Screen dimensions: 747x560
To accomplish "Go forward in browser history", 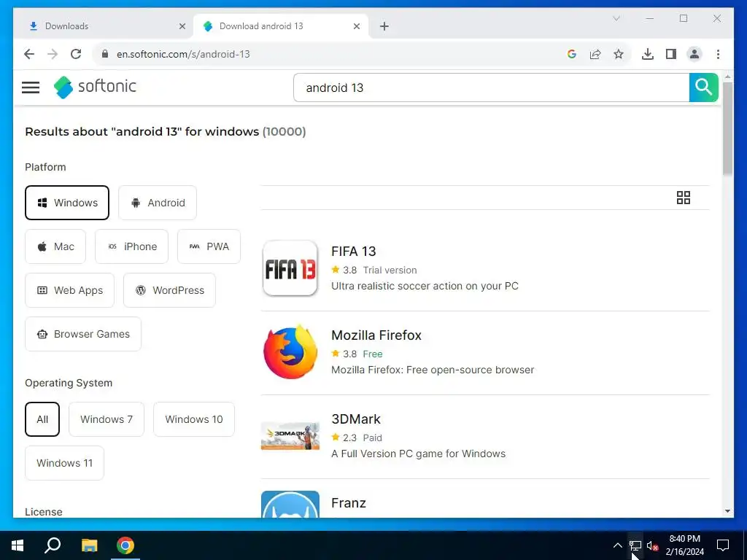I will (53, 54).
